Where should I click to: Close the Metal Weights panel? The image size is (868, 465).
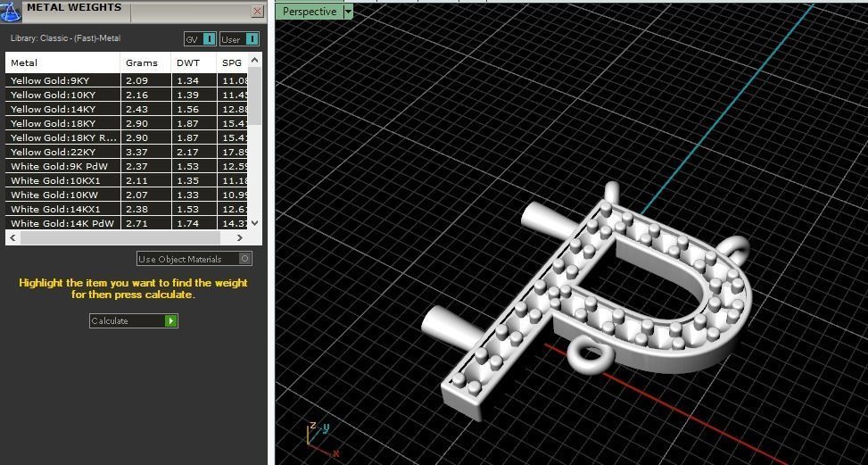258,11
